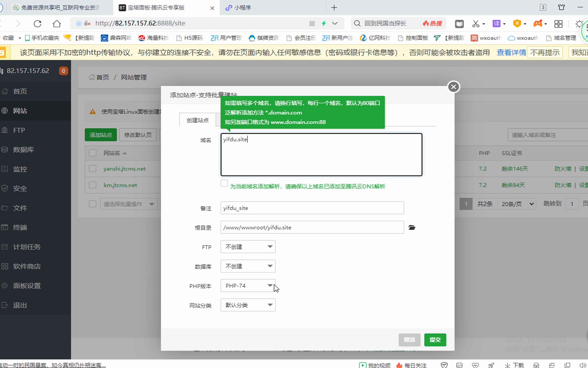Click the 取消 button
Screen dimensions: 588x368
(x=409, y=340)
